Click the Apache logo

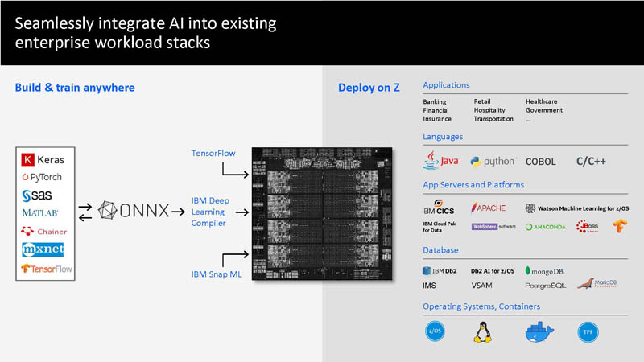coord(489,208)
